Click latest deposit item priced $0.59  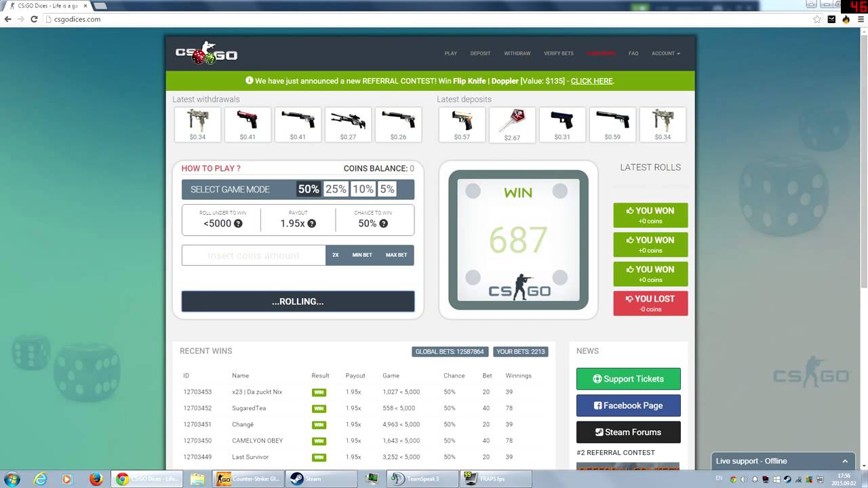pyautogui.click(x=612, y=125)
